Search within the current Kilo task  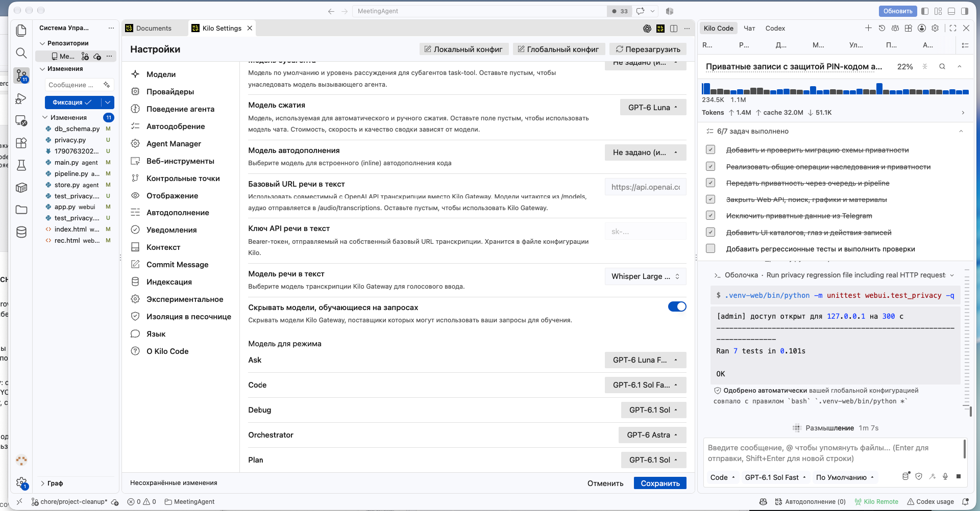coord(942,66)
